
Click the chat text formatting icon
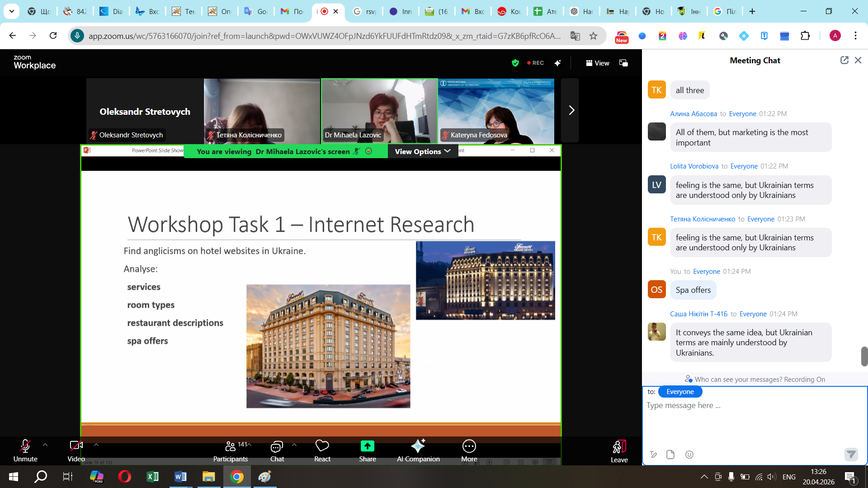653,455
